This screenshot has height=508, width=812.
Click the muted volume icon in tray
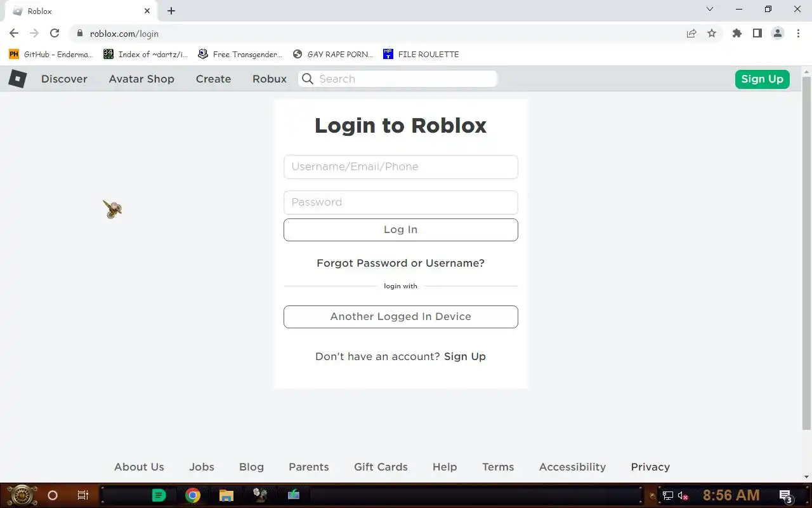pos(683,496)
